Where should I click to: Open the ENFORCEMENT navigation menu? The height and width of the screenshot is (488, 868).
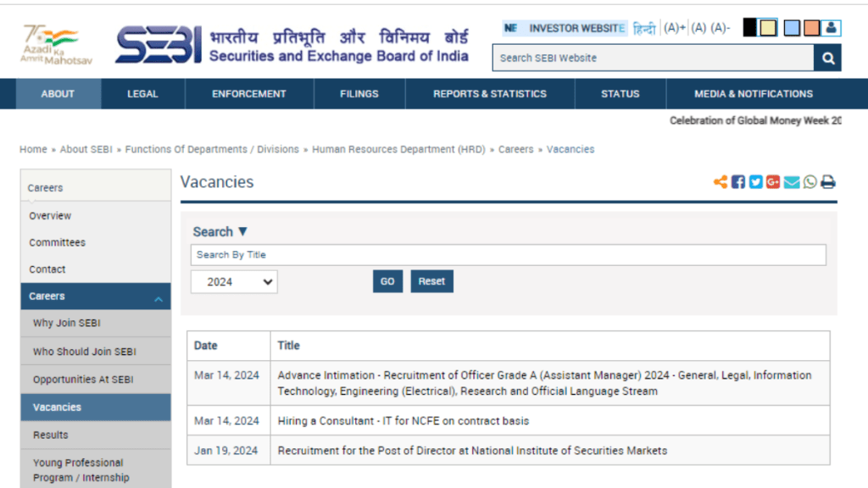[x=249, y=94]
